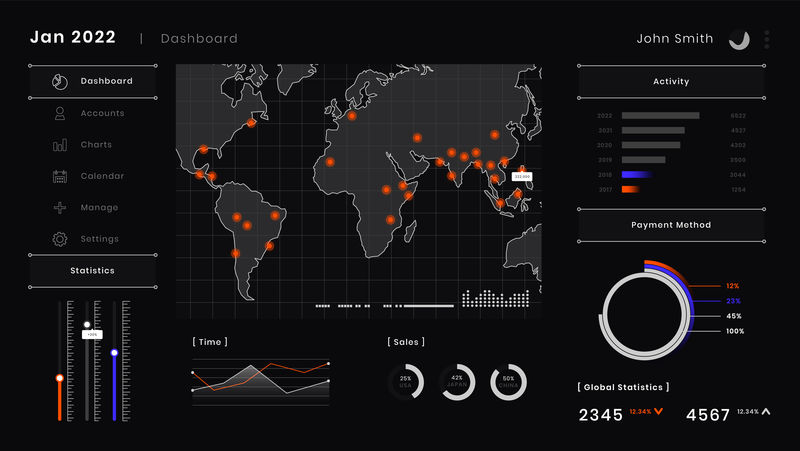
Task: Click the Settings gear icon
Action: (60, 239)
